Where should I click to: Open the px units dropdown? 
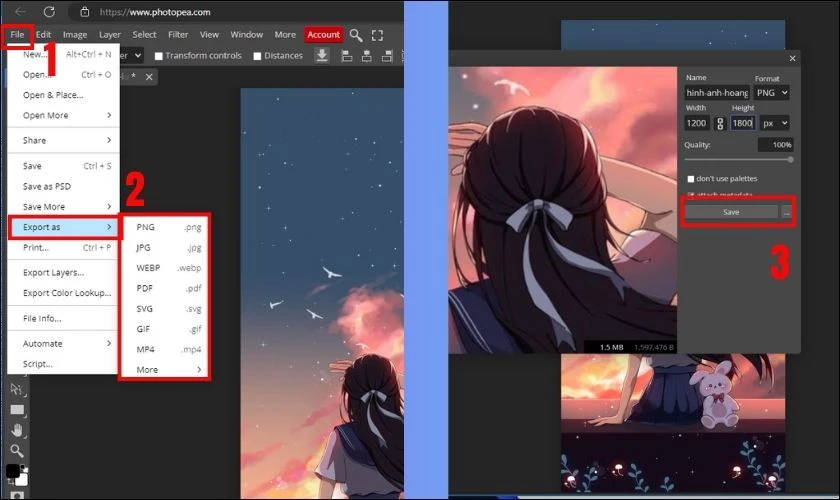tap(775, 123)
